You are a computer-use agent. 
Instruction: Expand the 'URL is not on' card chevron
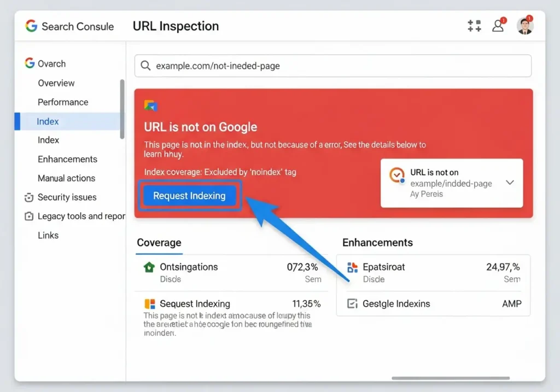pos(510,183)
